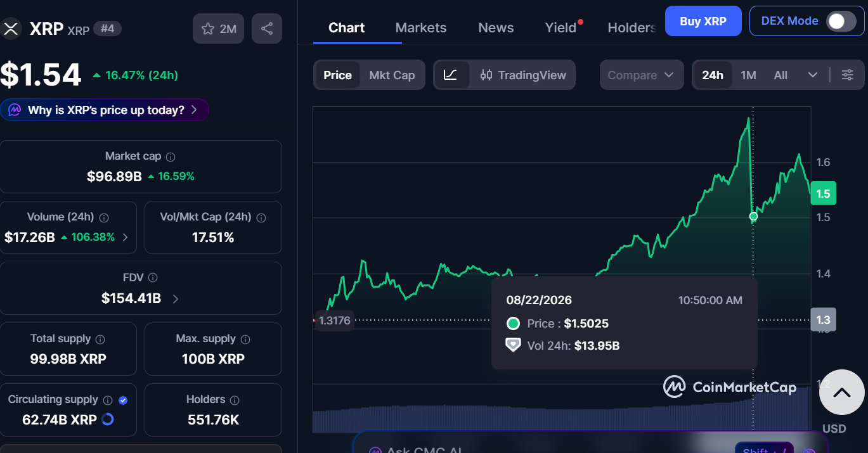Open the News tab
This screenshot has width=868, height=453.
click(x=496, y=27)
